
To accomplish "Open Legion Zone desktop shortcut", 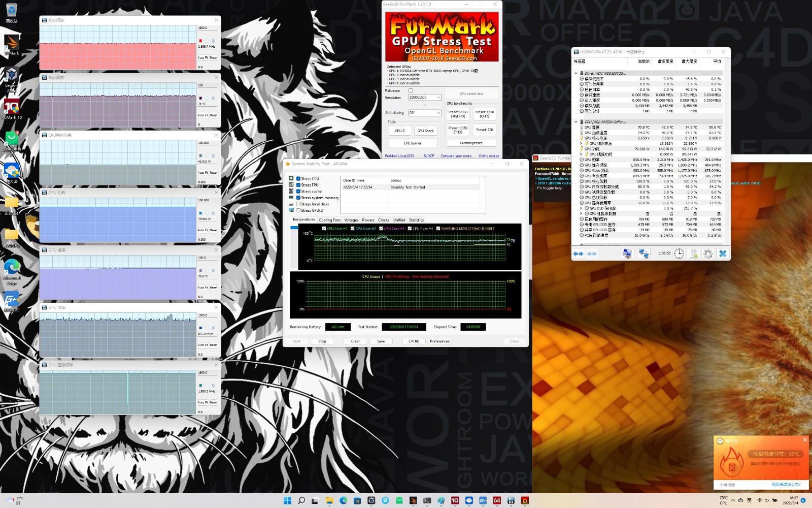I will [x=11, y=79].
